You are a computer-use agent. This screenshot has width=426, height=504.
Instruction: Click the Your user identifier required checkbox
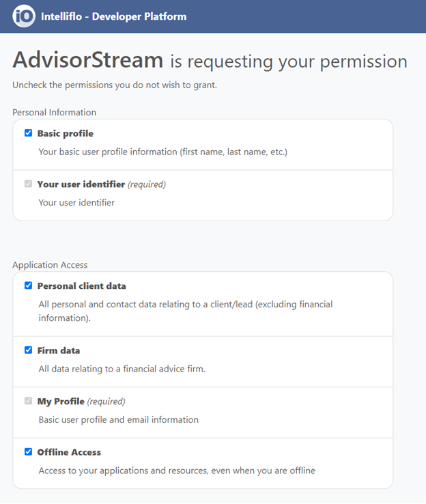[28, 184]
